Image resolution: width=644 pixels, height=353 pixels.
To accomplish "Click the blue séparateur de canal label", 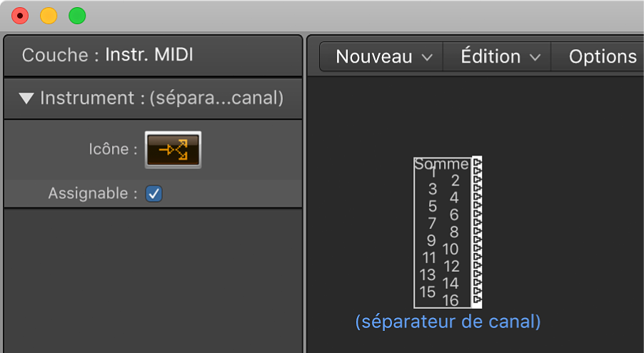I will click(x=448, y=322).
